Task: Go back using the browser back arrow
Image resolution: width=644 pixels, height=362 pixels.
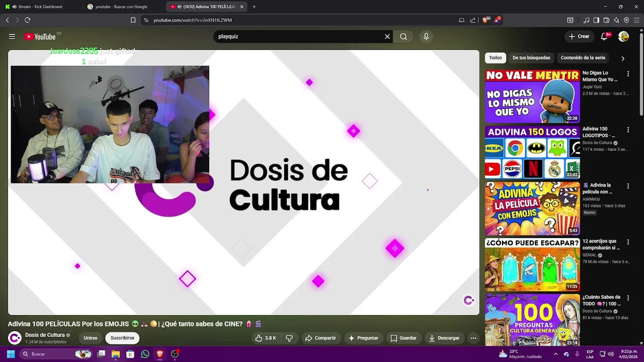Action: click(7, 20)
